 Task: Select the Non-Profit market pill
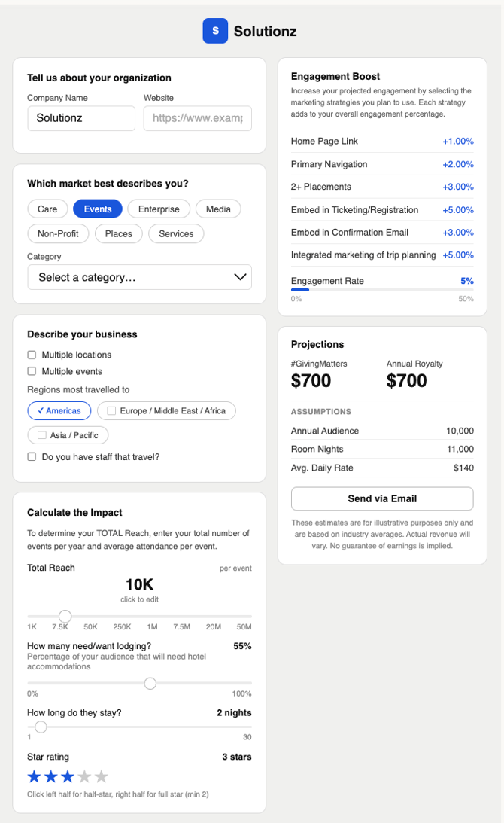58,234
